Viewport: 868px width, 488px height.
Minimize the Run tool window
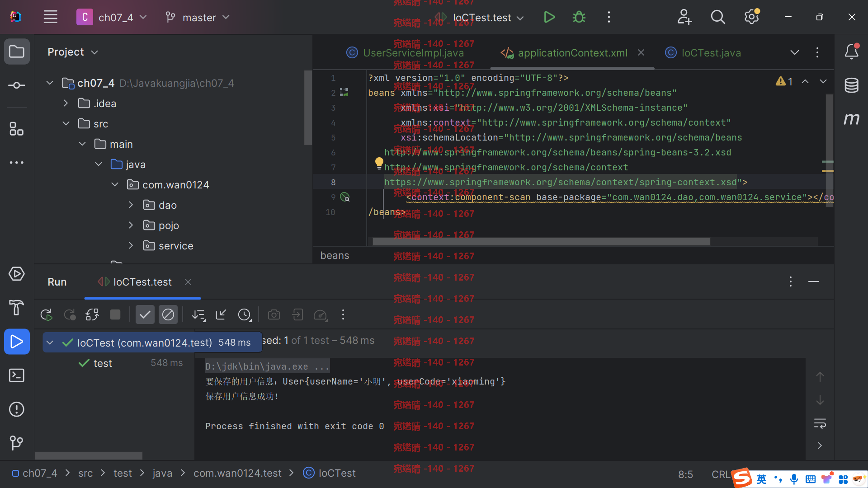814,282
